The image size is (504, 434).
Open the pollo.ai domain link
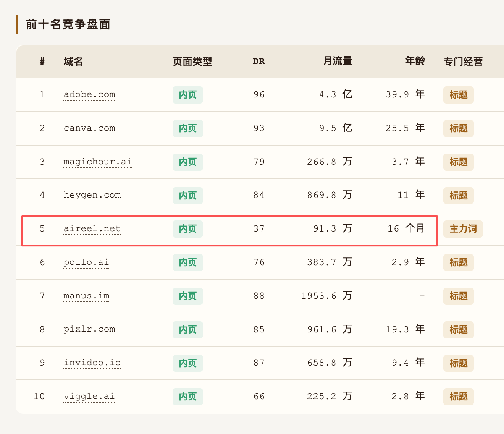[x=86, y=262]
